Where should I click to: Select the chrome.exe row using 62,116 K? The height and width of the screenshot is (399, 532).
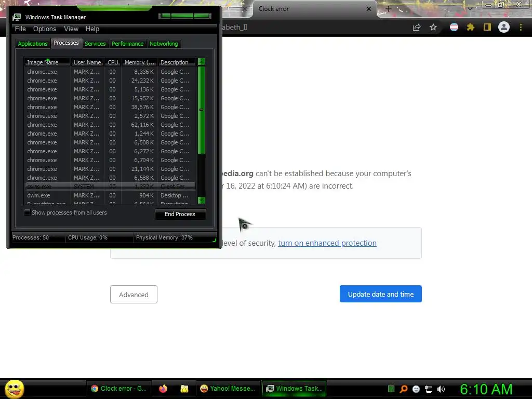coord(110,125)
